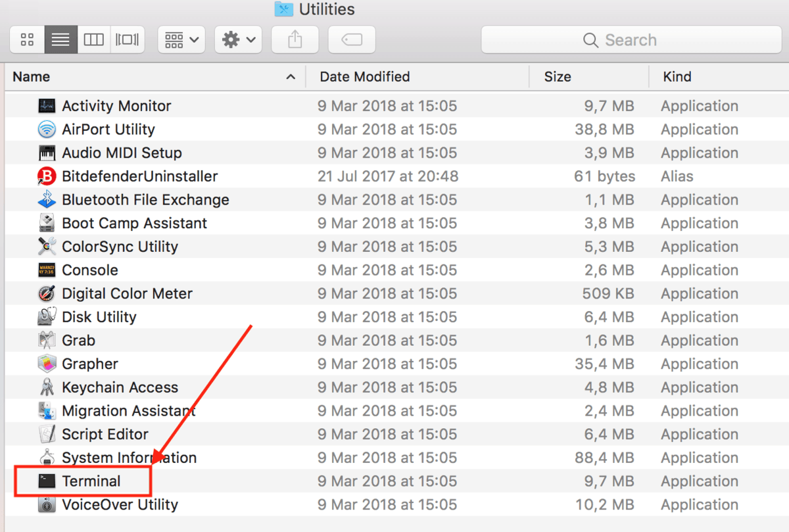Image resolution: width=789 pixels, height=532 pixels.
Task: Select the Grapher file name
Action: pos(90,364)
